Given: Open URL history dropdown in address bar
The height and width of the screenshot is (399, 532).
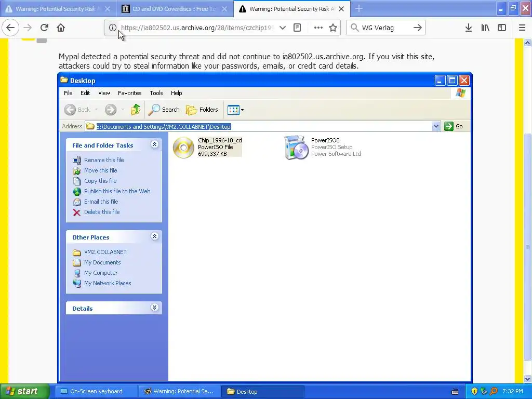Looking at the screenshot, I should [x=283, y=28].
